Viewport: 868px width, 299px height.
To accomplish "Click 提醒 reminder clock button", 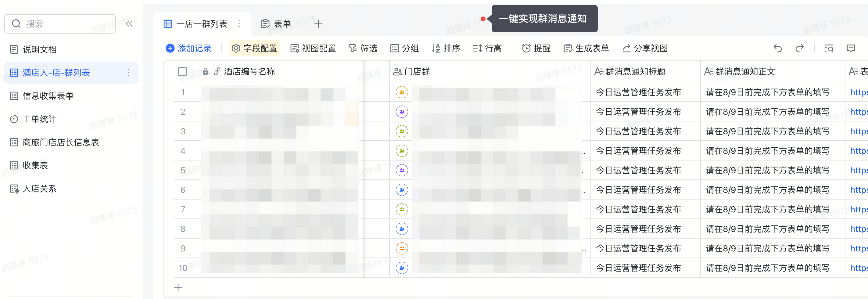I will click(536, 49).
